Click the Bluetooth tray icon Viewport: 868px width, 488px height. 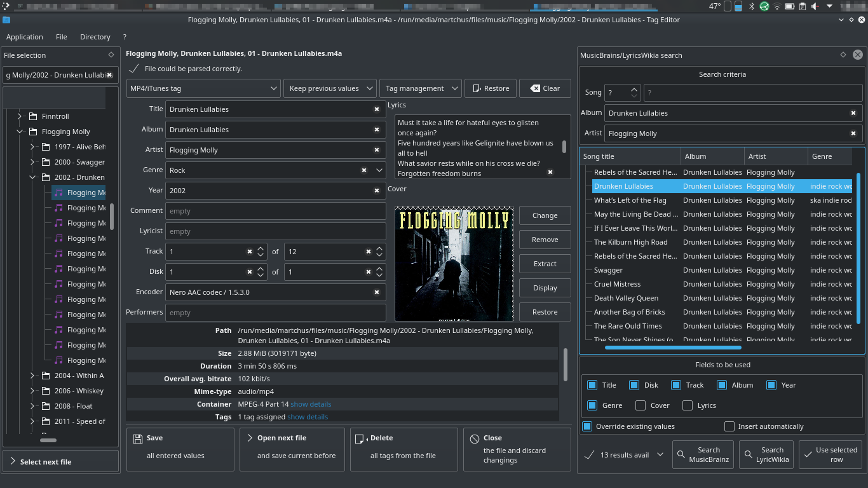[x=751, y=6]
